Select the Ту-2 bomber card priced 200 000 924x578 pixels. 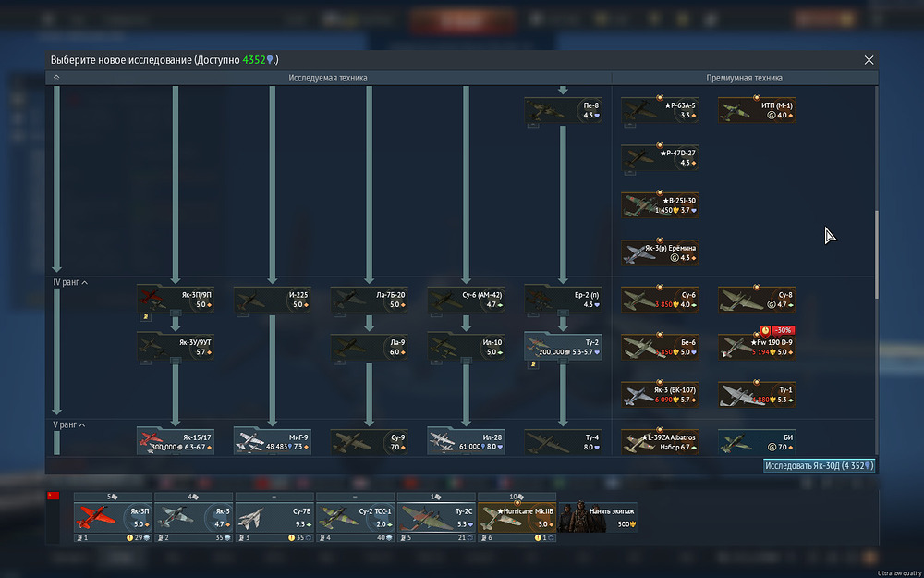[x=564, y=347]
